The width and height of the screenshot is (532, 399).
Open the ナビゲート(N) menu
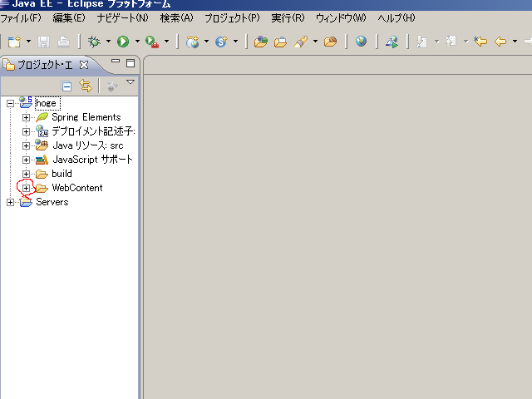(123, 18)
